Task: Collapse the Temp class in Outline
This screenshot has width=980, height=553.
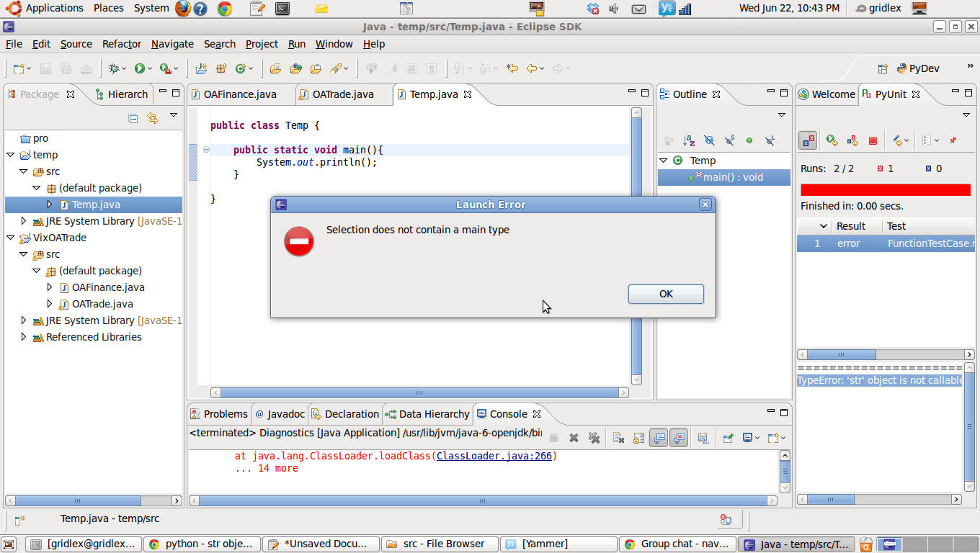Action: 663,161
